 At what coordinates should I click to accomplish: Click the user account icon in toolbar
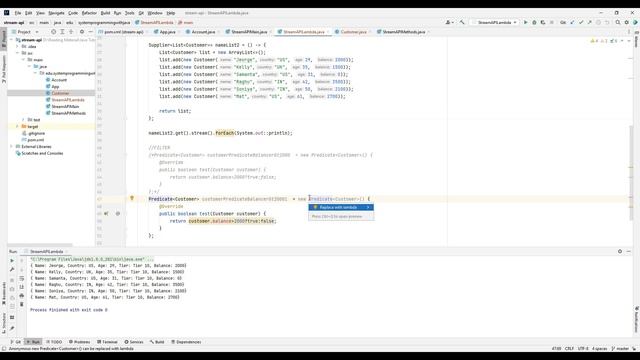pos(449,22)
